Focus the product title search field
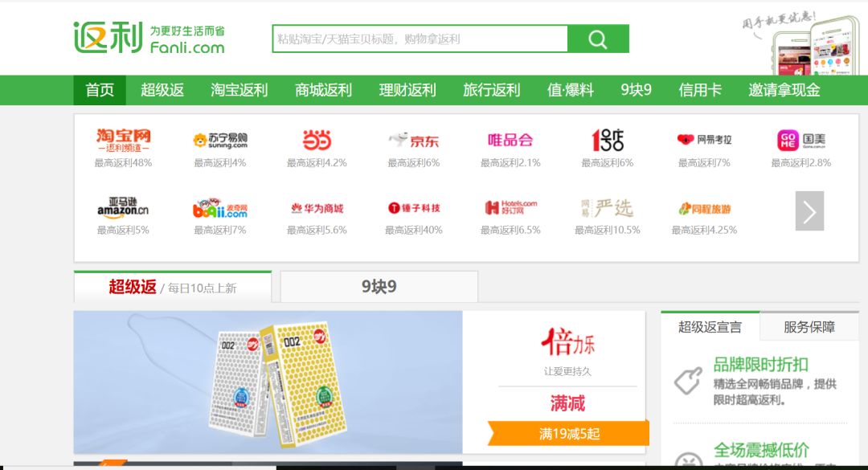Image resolution: width=868 pixels, height=470 pixels. (x=420, y=39)
